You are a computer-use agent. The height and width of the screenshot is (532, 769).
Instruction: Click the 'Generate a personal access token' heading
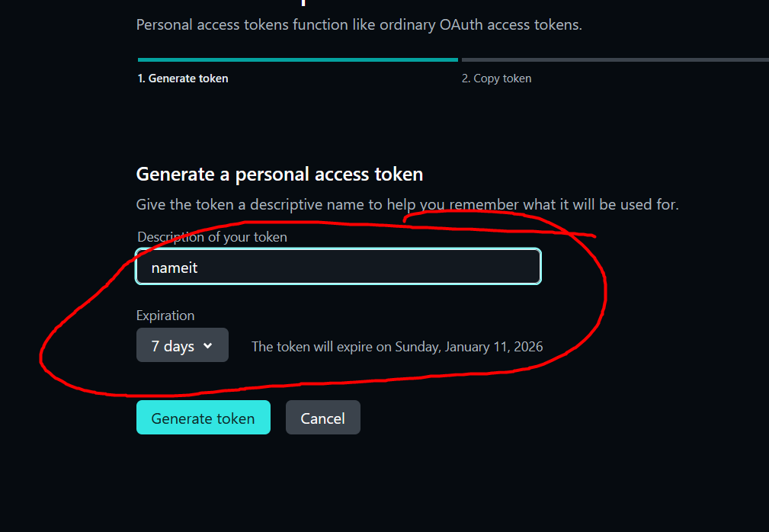279,175
